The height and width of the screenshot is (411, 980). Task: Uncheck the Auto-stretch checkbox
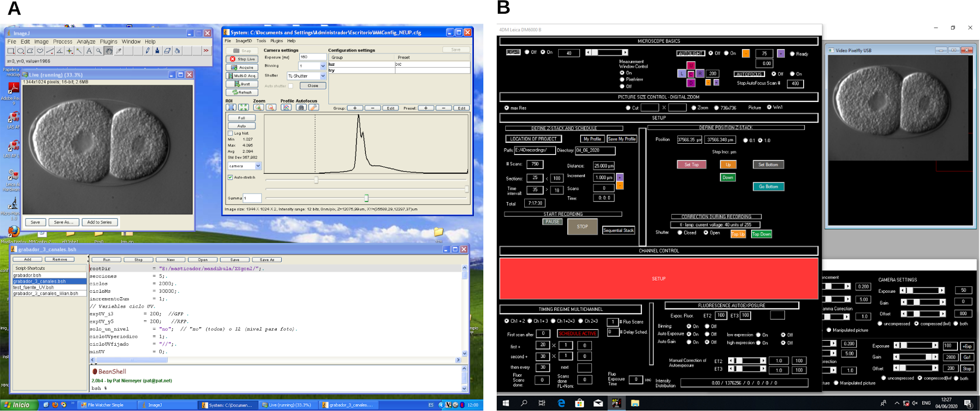(230, 178)
